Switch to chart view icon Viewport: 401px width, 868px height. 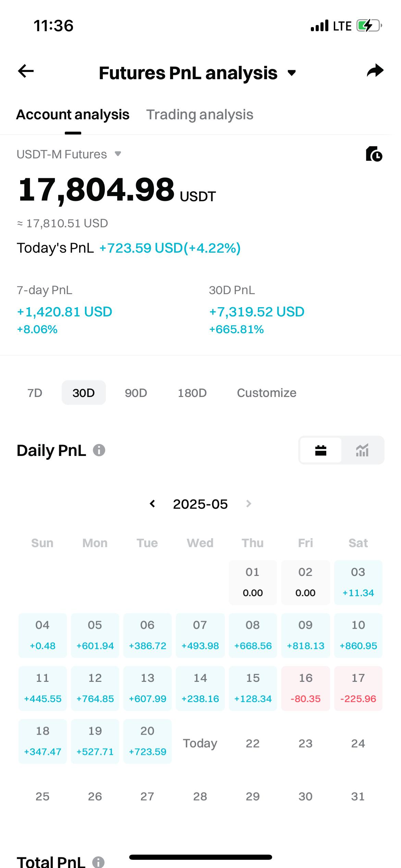(x=362, y=450)
